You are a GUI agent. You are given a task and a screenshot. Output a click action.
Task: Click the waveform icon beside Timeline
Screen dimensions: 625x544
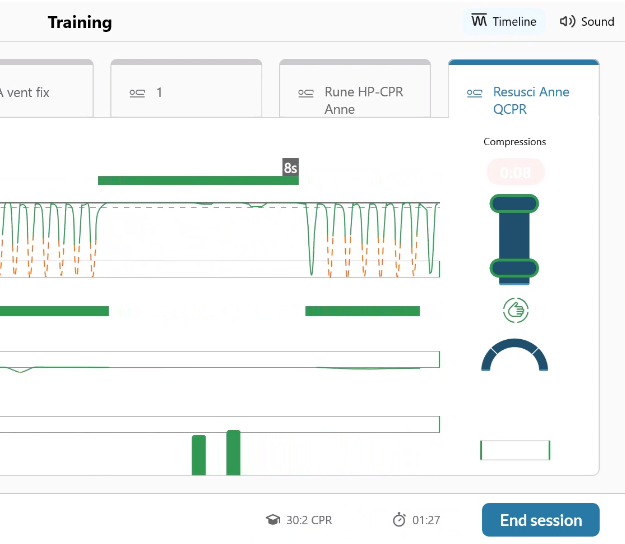tap(479, 22)
